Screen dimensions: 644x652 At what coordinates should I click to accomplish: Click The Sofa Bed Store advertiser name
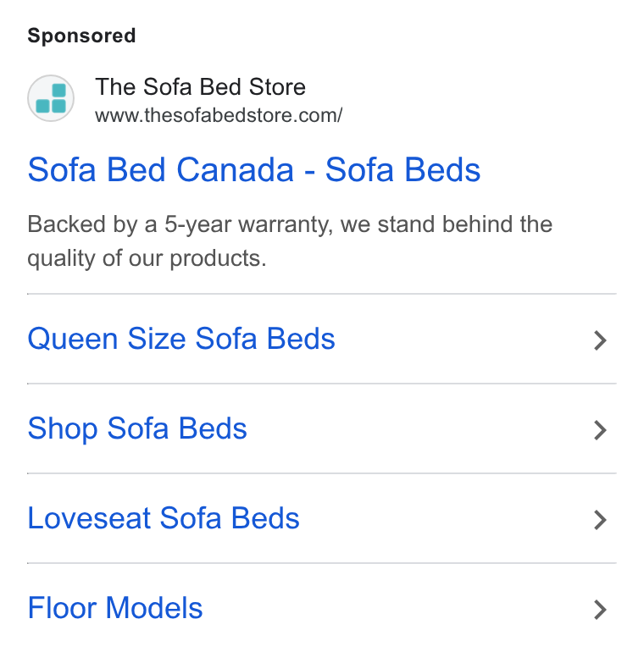click(200, 86)
